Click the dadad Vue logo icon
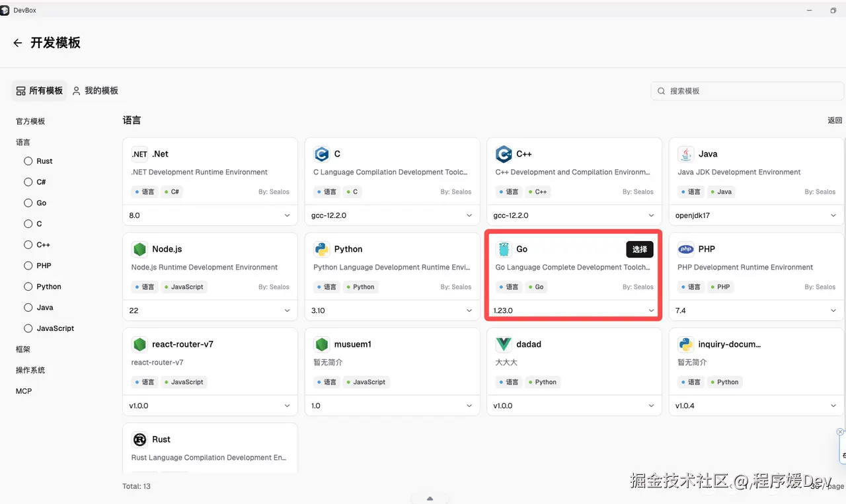Image resolution: width=846 pixels, height=504 pixels. pyautogui.click(x=504, y=344)
